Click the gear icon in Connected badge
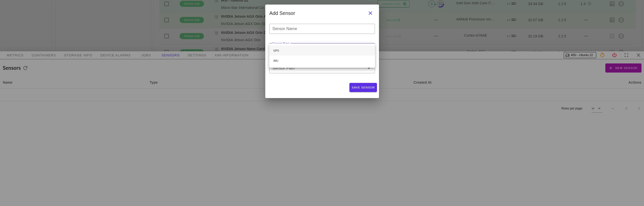The image size is (644, 206). 405,4
